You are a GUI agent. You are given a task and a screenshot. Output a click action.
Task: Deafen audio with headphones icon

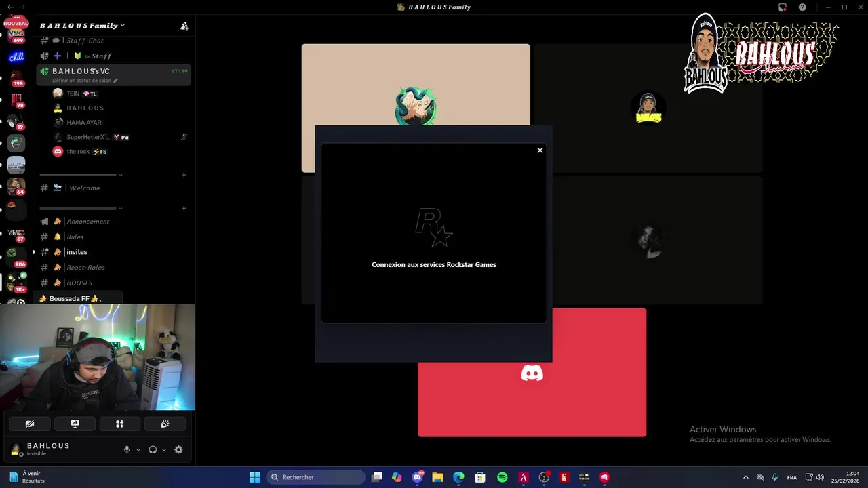[153, 449]
